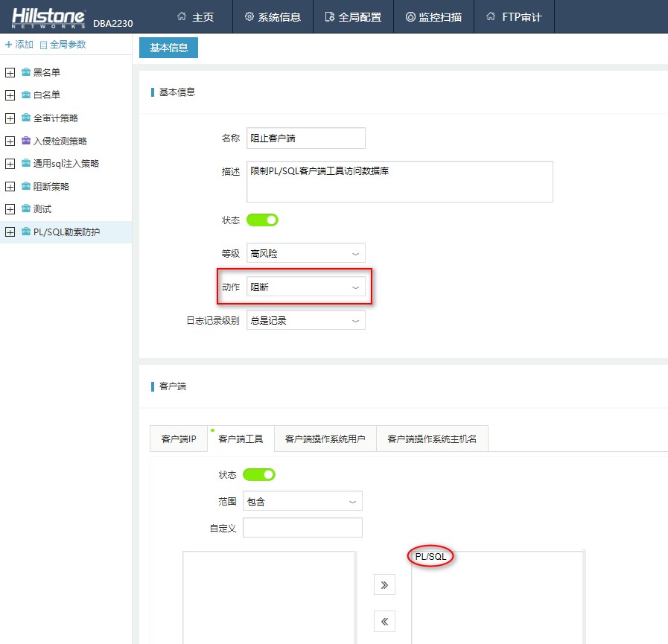Click the briefcase icon of PL/SQL勒索防护
This screenshot has width=668, height=644.
[26, 232]
